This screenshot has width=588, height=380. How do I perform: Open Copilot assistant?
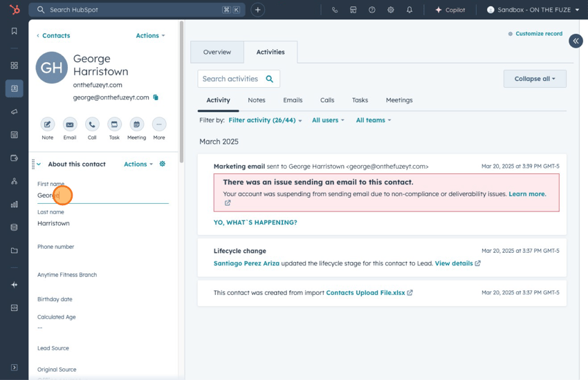point(450,10)
